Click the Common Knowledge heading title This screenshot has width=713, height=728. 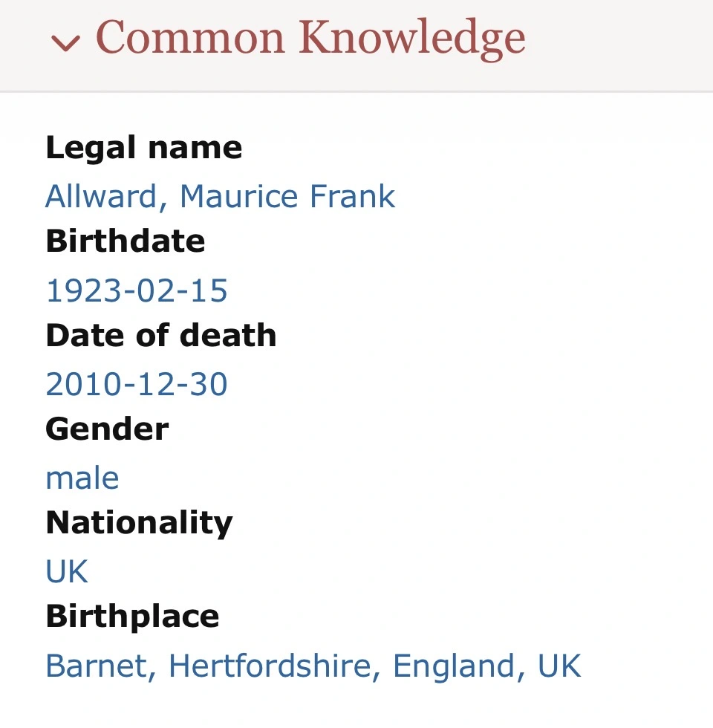[x=310, y=38]
